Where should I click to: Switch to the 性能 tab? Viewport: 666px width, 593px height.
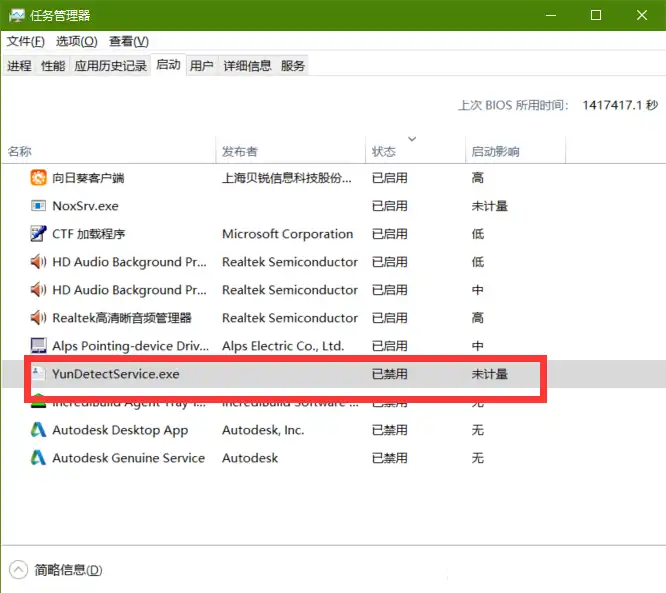pos(53,66)
